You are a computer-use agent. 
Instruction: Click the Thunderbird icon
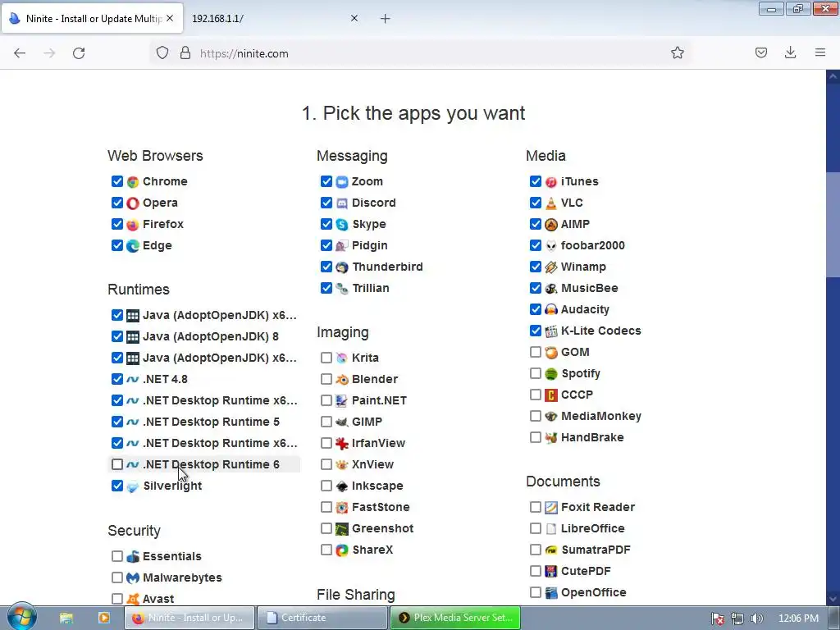click(342, 267)
